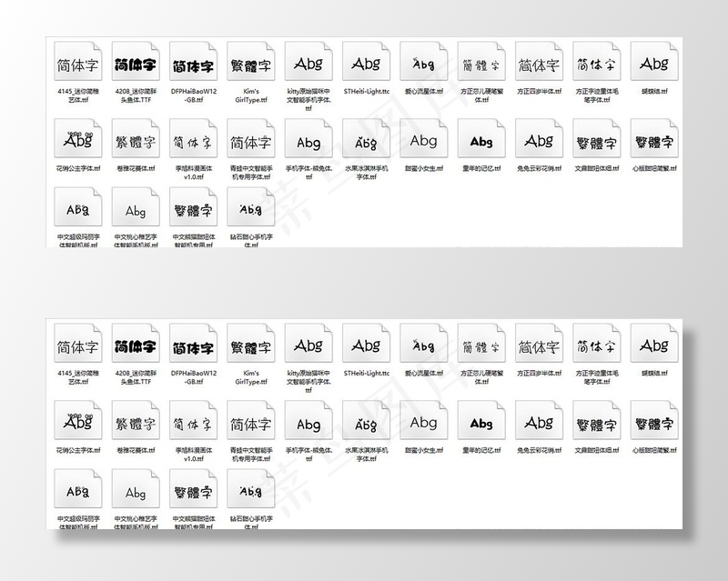This screenshot has width=728, height=581.
Task: Select 卷雅花喜体.ttf icon in lower list
Action: (x=135, y=424)
